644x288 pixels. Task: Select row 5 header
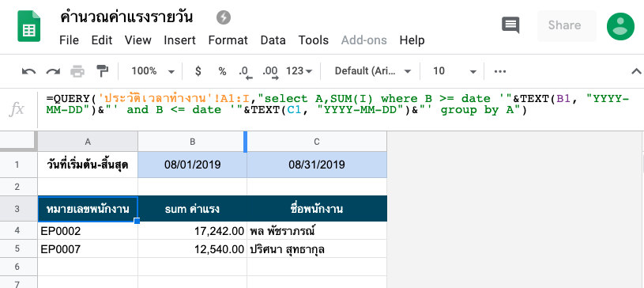coord(17,249)
